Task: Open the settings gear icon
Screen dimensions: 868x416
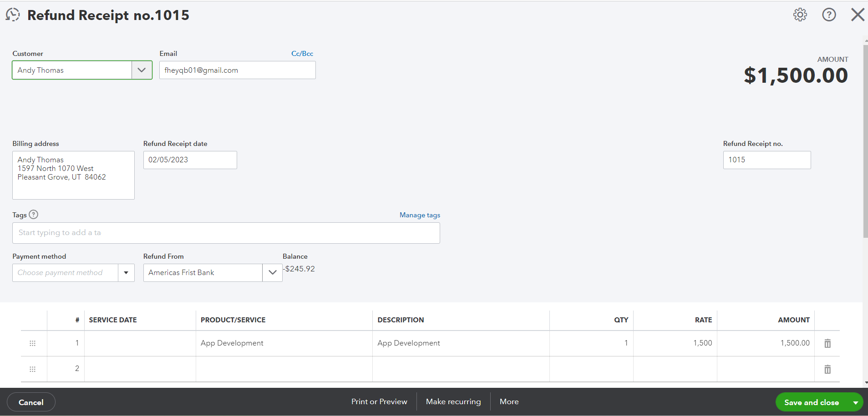Action: (800, 15)
